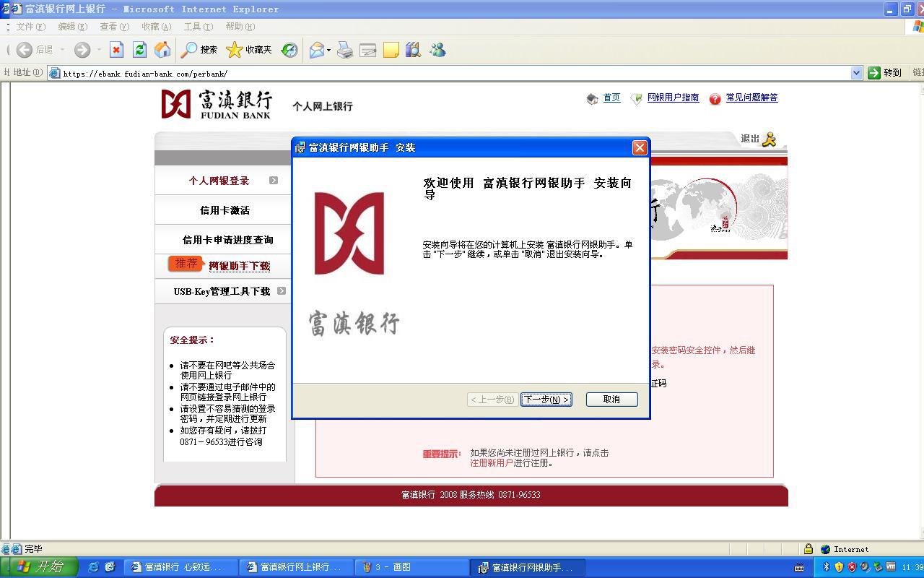Open the History toolbar icon

pos(289,50)
